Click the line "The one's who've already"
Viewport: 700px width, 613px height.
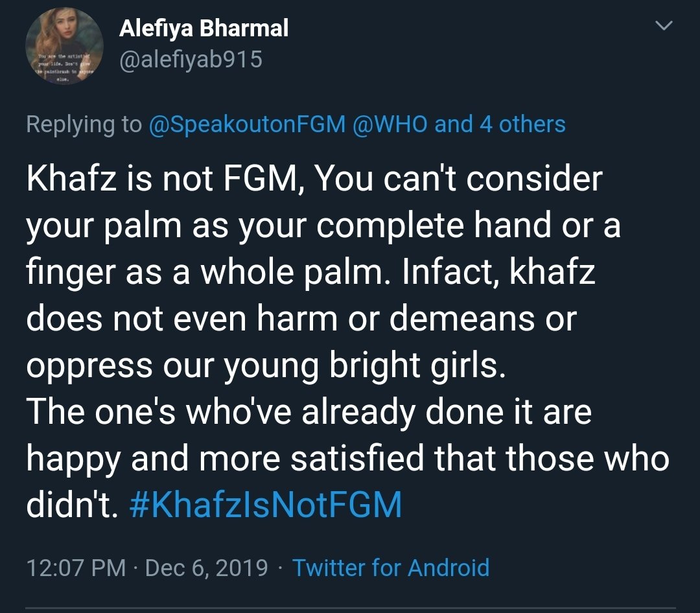[x=309, y=413]
